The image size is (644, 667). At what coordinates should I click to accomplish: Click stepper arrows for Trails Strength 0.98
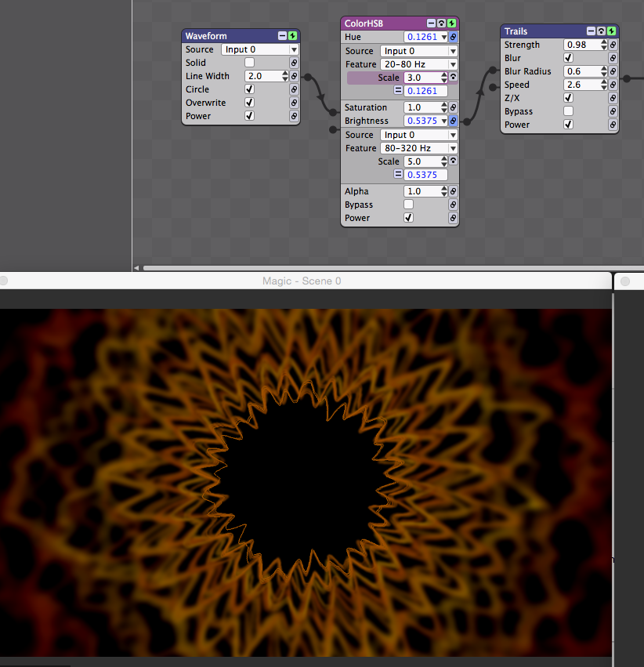pyautogui.click(x=604, y=45)
